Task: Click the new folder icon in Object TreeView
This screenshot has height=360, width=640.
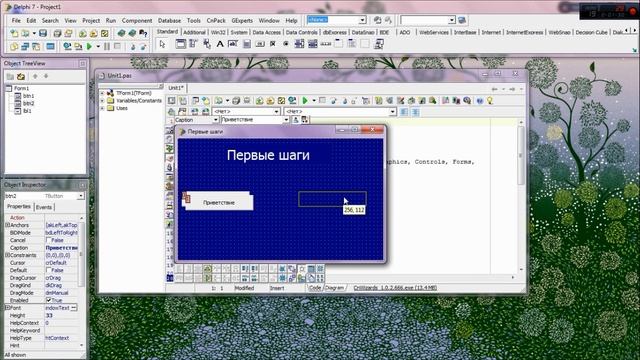Action: pos(10,76)
